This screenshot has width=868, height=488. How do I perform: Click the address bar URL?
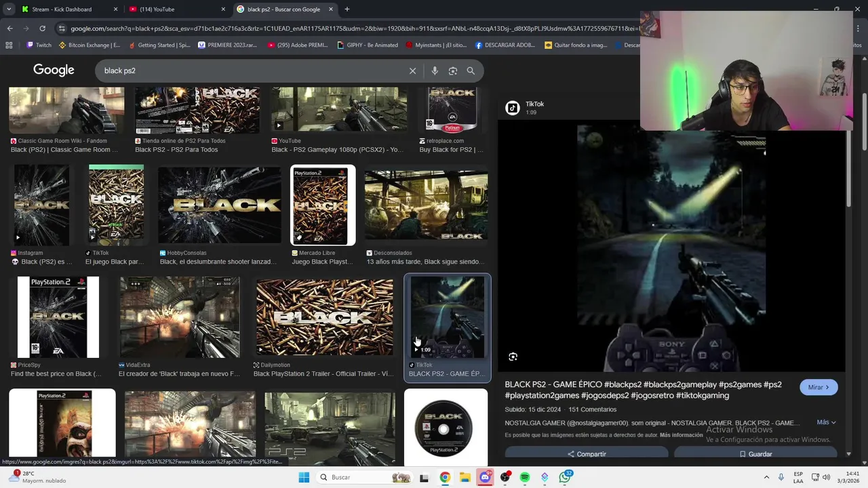pyautogui.click(x=353, y=28)
